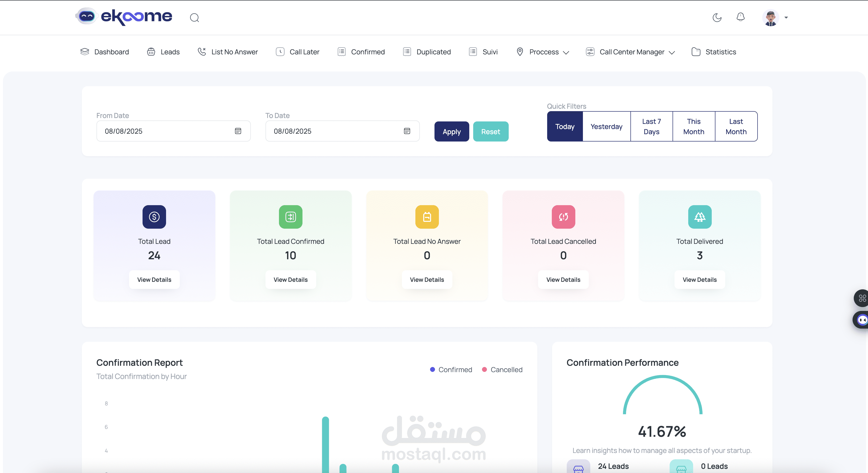The width and height of the screenshot is (868, 473).
Task: Click the Total Lead Confirmed green icon
Action: [x=290, y=217]
